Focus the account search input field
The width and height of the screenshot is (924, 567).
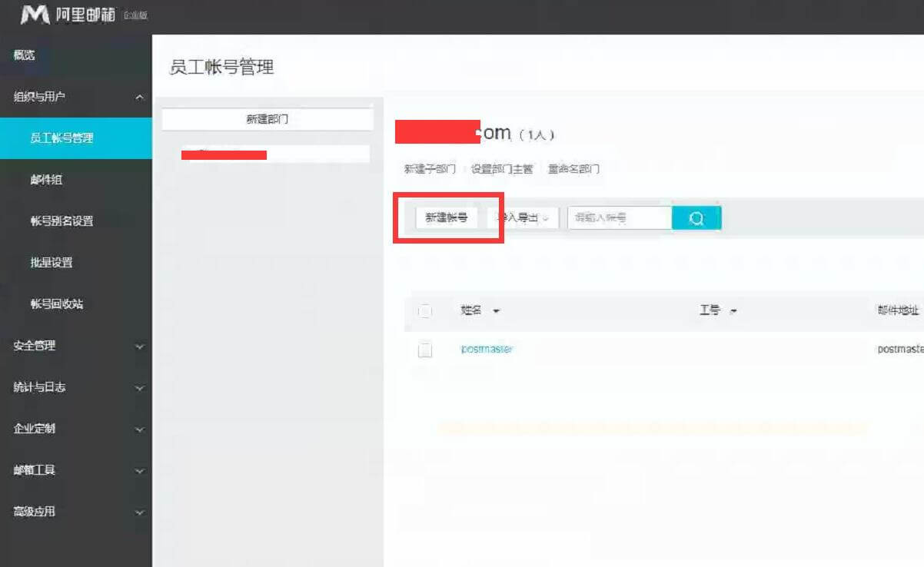tap(619, 218)
